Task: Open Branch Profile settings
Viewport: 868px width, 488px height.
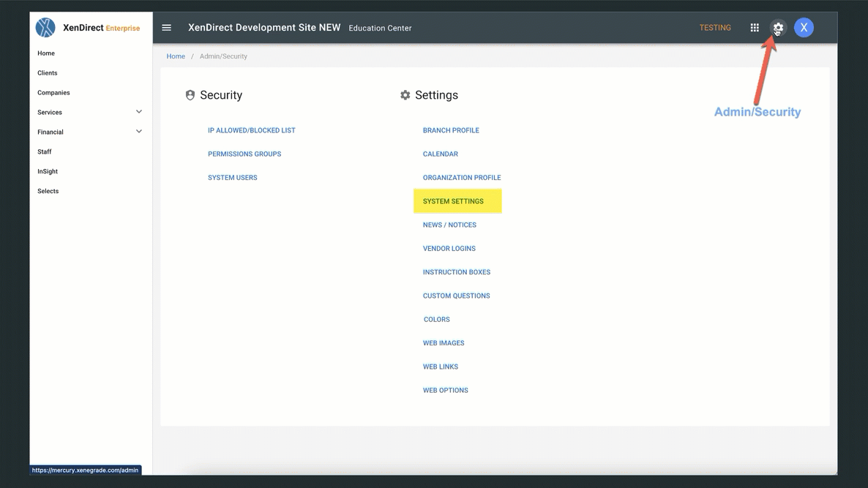Action: click(451, 130)
